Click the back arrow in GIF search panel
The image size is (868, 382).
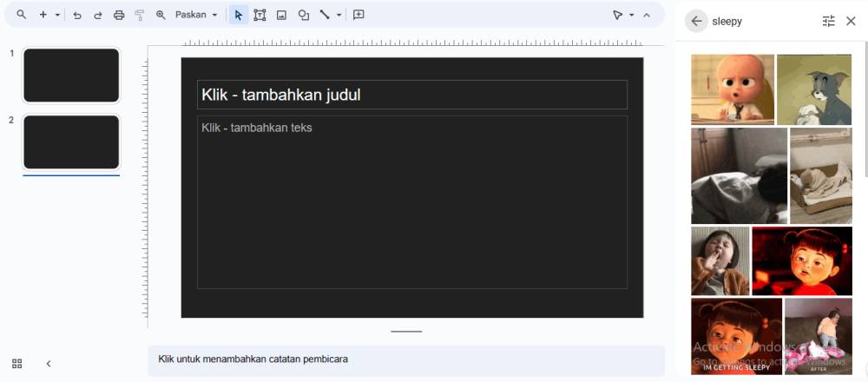coord(696,22)
